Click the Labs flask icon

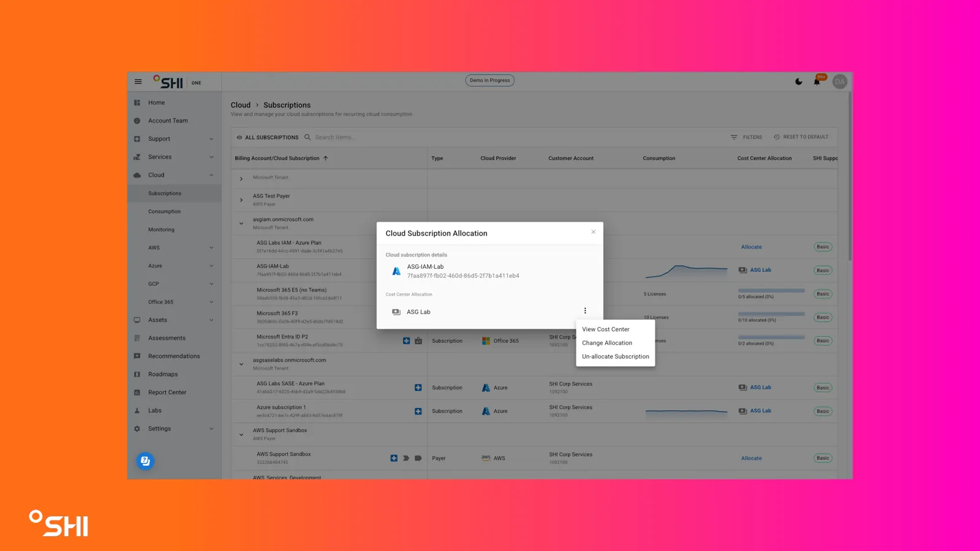137,411
